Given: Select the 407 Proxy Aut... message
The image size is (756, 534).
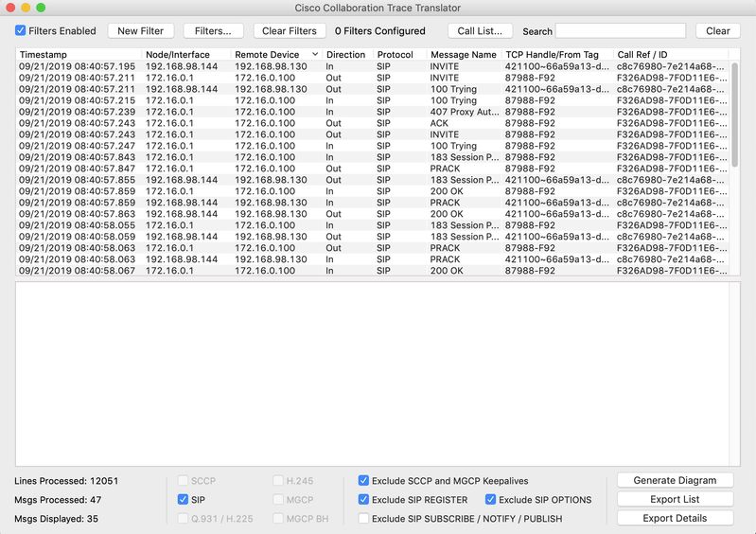Looking at the screenshot, I should [372, 112].
